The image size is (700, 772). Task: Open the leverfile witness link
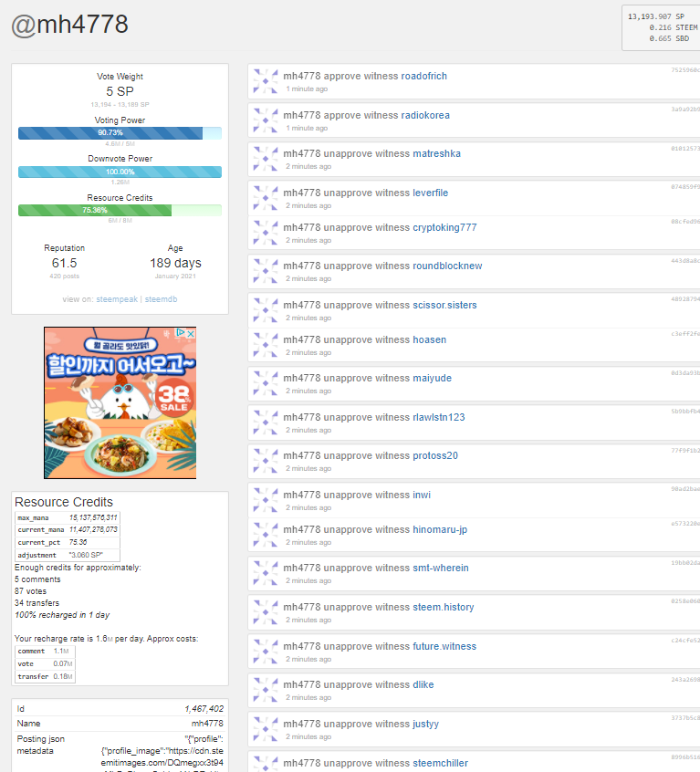click(430, 193)
